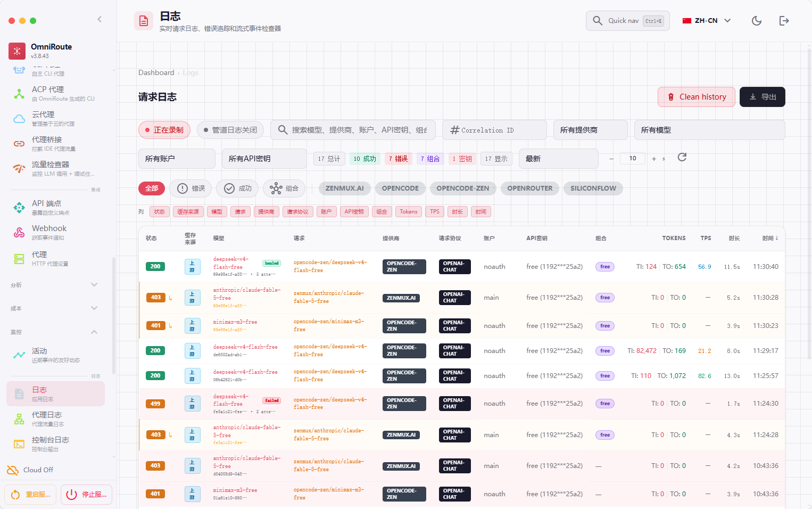
Task: Click the search models and providers field
Action: click(353, 130)
